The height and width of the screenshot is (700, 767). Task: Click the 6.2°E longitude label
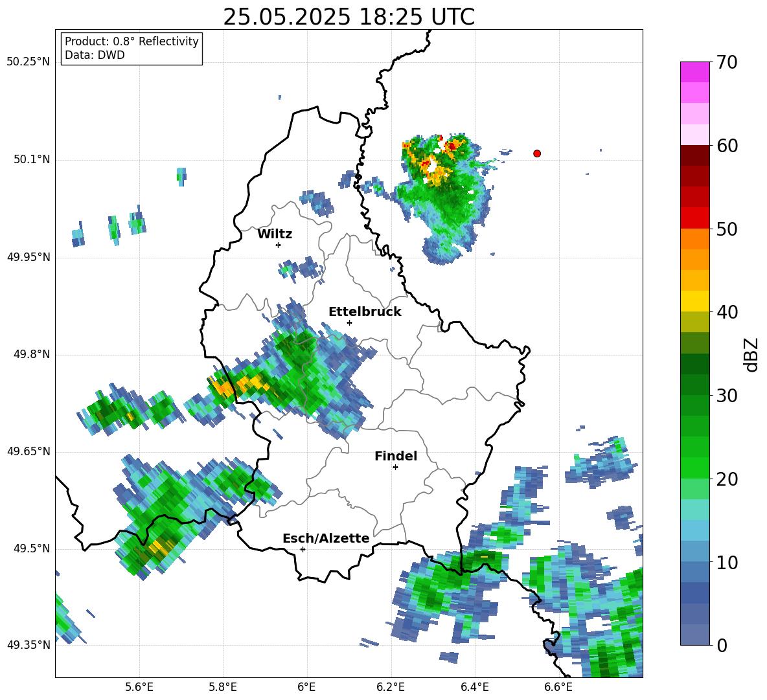click(391, 687)
